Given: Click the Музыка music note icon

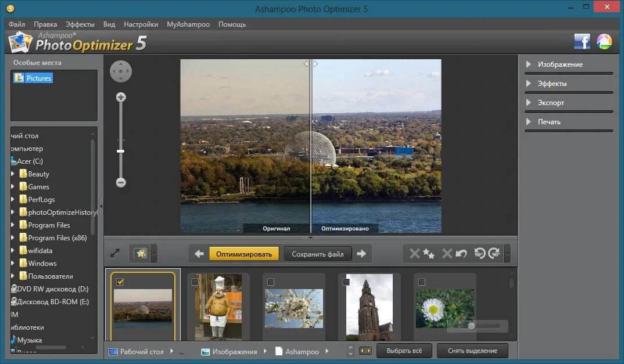Looking at the screenshot, I should coord(13,340).
